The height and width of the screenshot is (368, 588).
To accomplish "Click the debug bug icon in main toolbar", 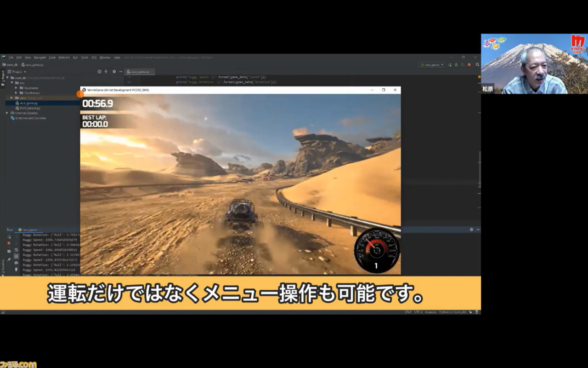I will 456,65.
